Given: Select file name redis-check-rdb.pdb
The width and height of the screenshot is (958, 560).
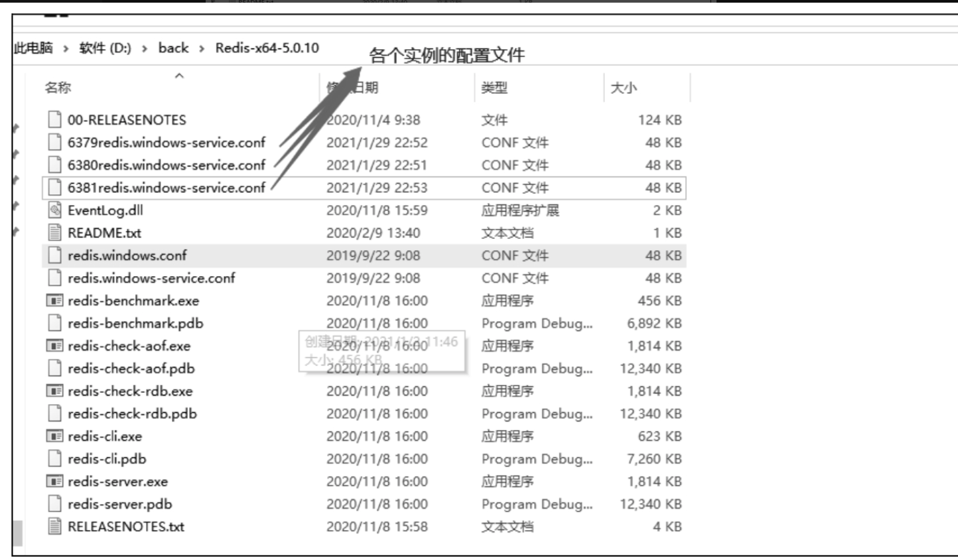Looking at the screenshot, I should [x=132, y=413].
